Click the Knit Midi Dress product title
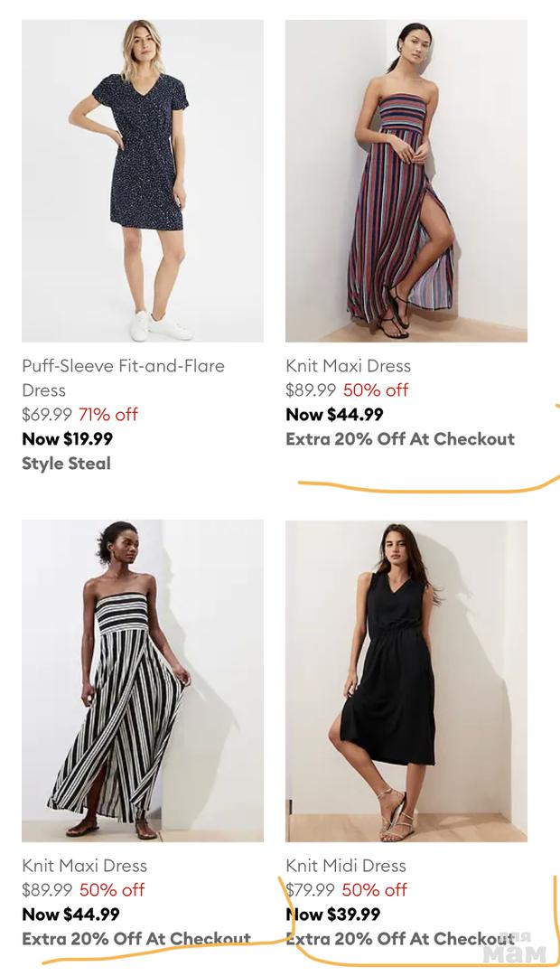 point(346,866)
